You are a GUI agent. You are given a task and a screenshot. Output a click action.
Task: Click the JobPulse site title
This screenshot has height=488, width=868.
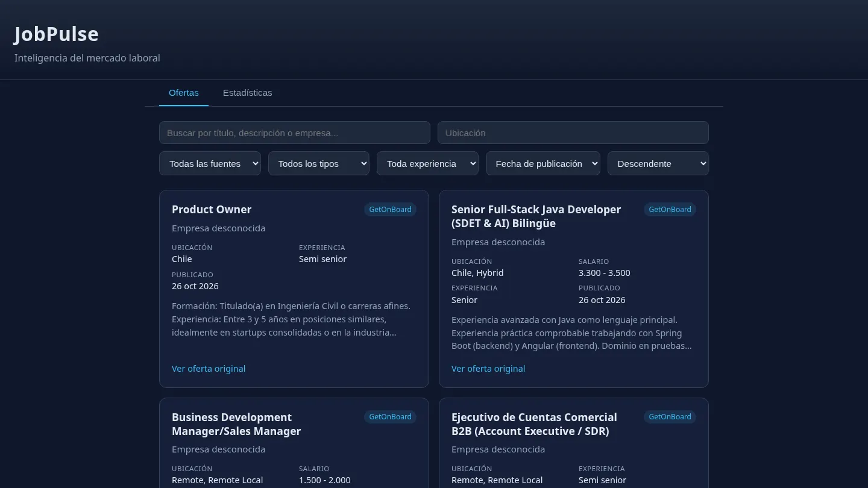(57, 34)
